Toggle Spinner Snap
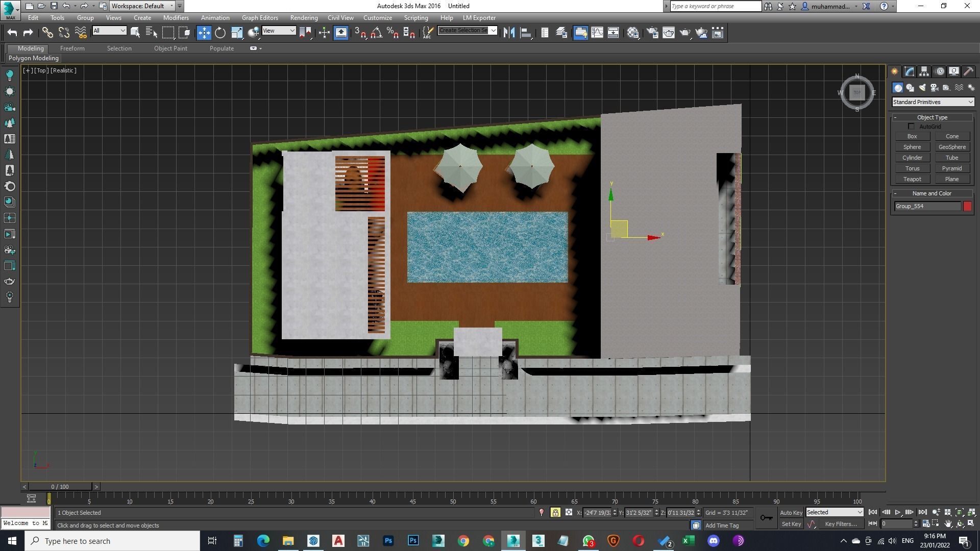This screenshot has height=551, width=980. click(409, 33)
